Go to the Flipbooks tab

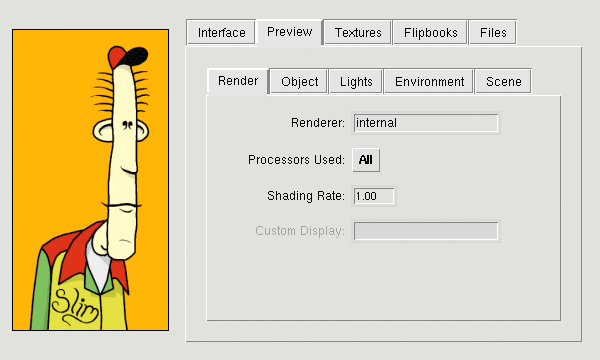pyautogui.click(x=430, y=33)
